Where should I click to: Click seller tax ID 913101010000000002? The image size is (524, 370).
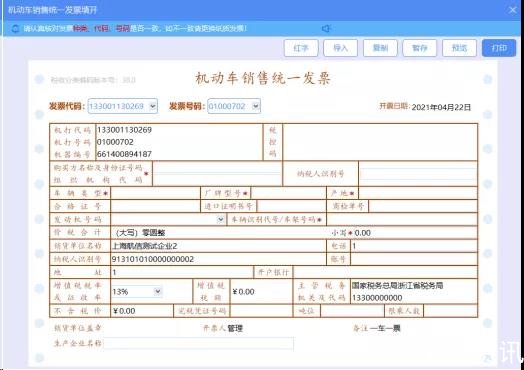153,259
